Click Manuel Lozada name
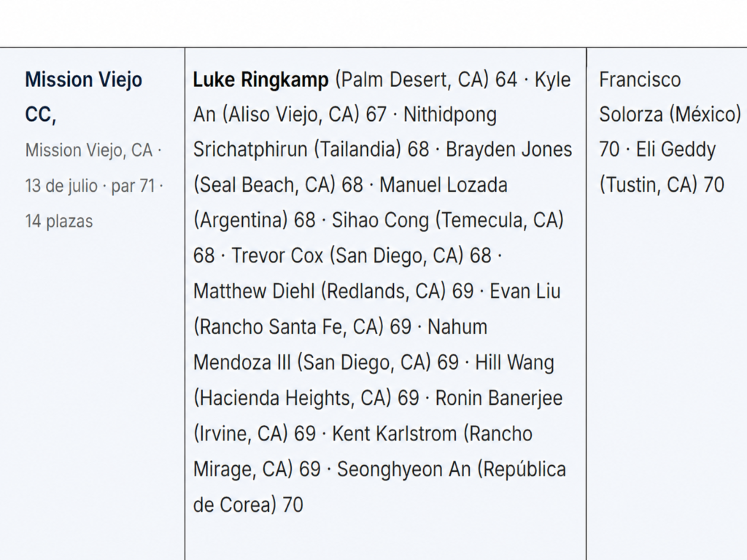The width and height of the screenshot is (747, 560). click(443, 185)
